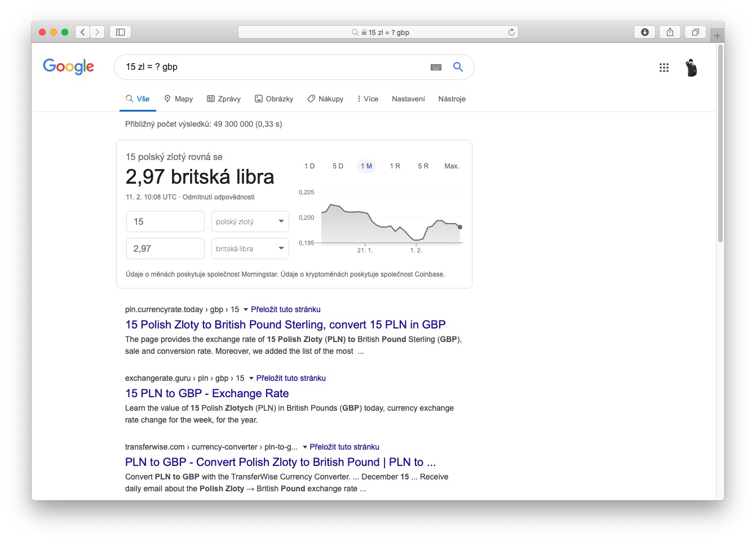Open the Google apps grid
756x542 pixels.
[x=664, y=68]
